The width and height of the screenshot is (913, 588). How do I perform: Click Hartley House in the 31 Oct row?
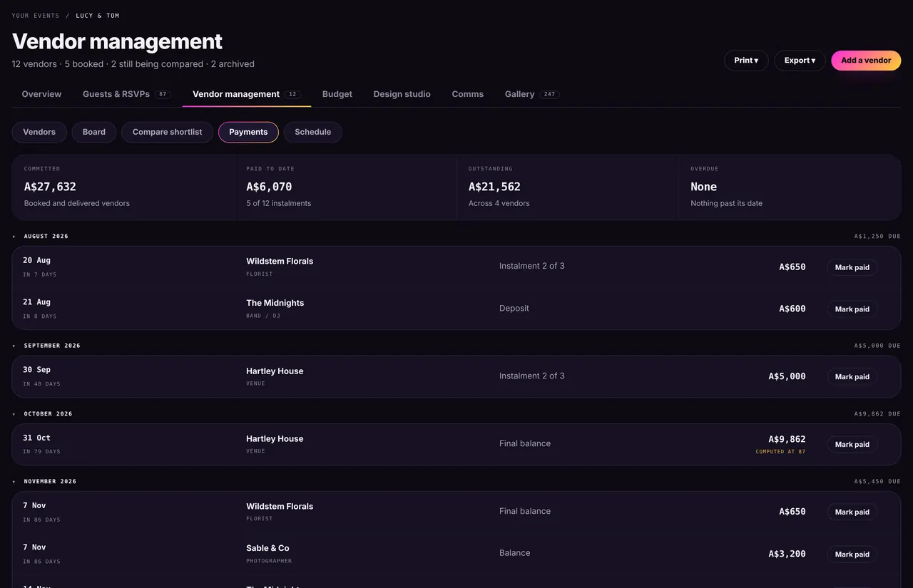click(x=275, y=439)
